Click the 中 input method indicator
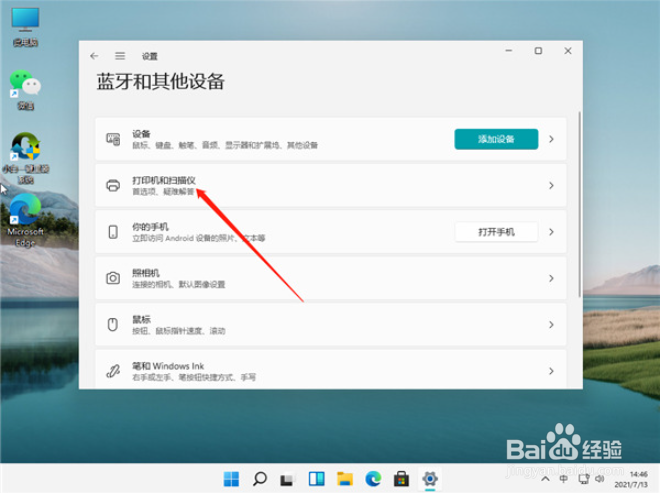The image size is (660, 493). pos(563,479)
